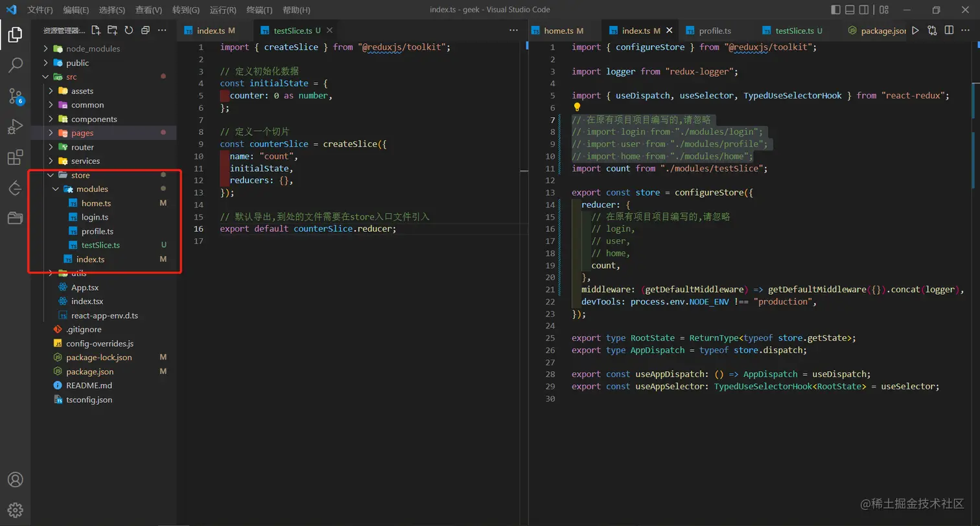
Task: Collapse all folders in explorer
Action: pos(145,30)
